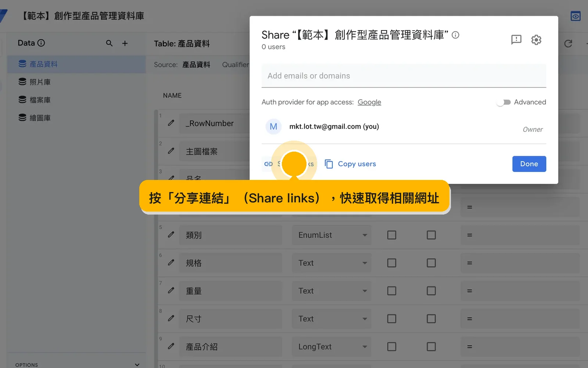Check second checkbox in 類別 row

(x=431, y=235)
